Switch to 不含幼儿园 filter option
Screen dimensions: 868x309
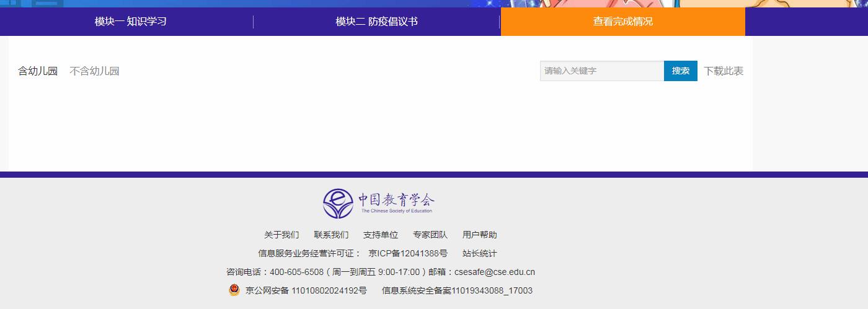click(x=94, y=71)
